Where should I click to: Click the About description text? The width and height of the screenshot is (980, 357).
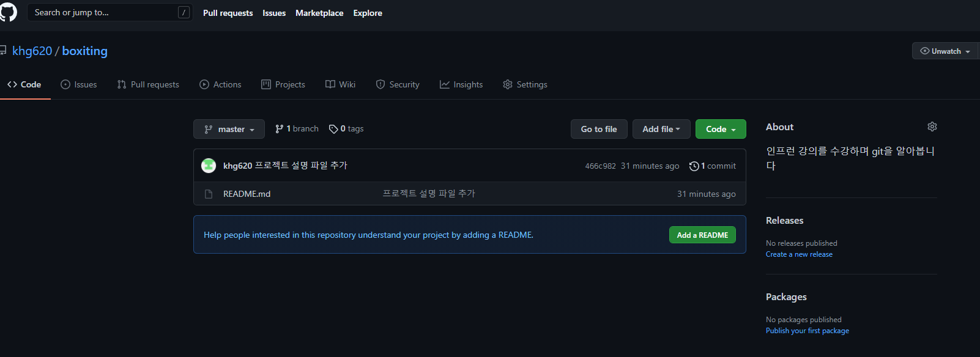pos(850,158)
